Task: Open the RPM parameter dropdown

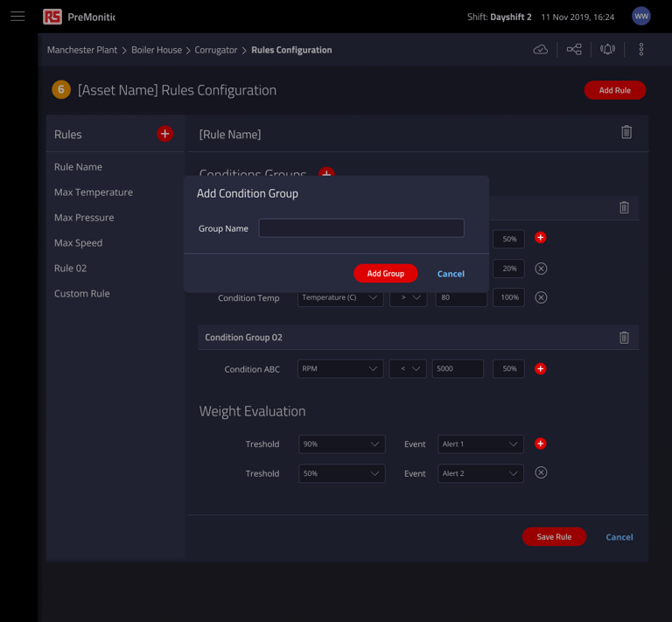Action: pyautogui.click(x=340, y=368)
